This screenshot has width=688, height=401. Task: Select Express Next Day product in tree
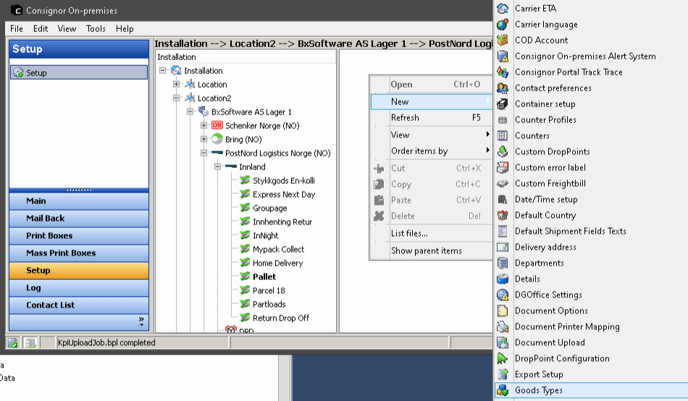284,194
